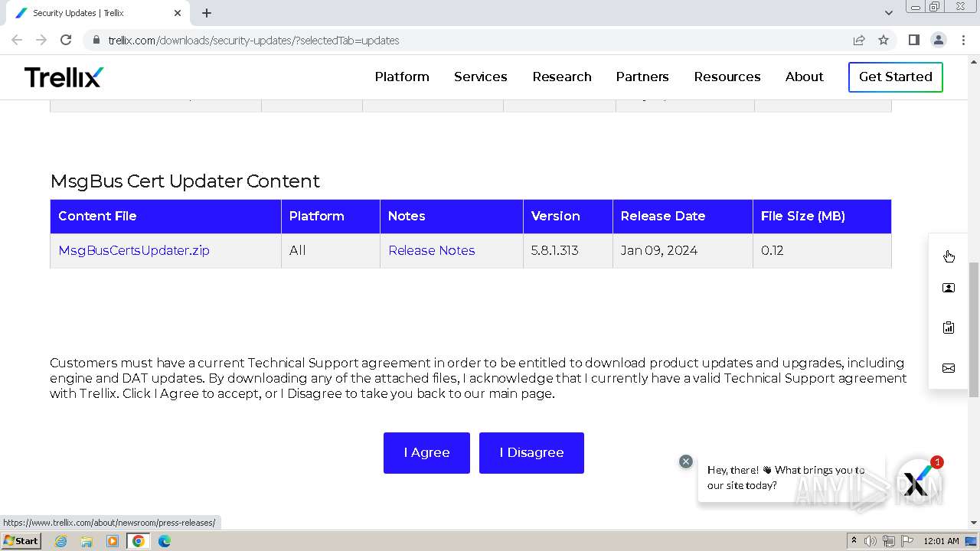
Task: Open the Chrome three-dot menu
Action: [963, 40]
